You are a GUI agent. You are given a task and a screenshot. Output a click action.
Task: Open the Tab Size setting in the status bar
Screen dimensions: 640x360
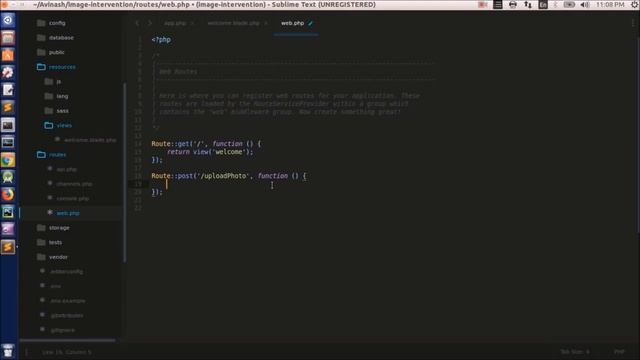[575, 352]
